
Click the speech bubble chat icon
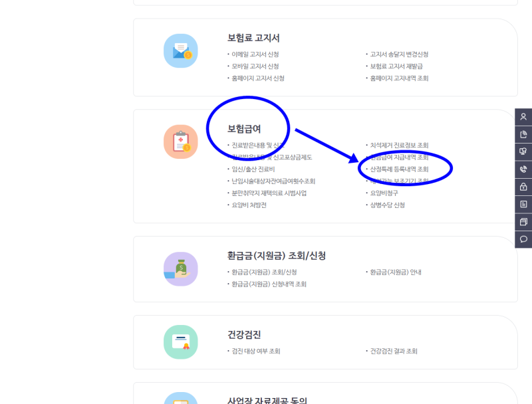coord(523,239)
